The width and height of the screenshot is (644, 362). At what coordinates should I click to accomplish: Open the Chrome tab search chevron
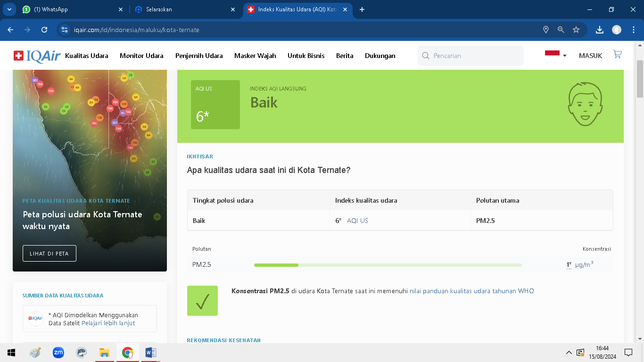coord(9,9)
